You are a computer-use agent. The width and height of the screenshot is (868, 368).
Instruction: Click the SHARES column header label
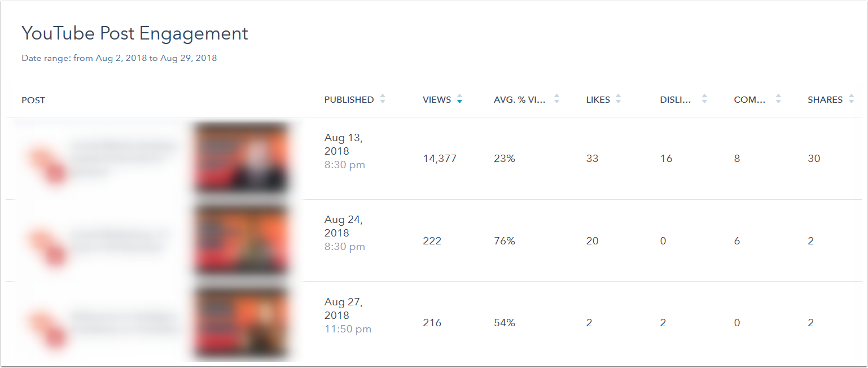825,100
